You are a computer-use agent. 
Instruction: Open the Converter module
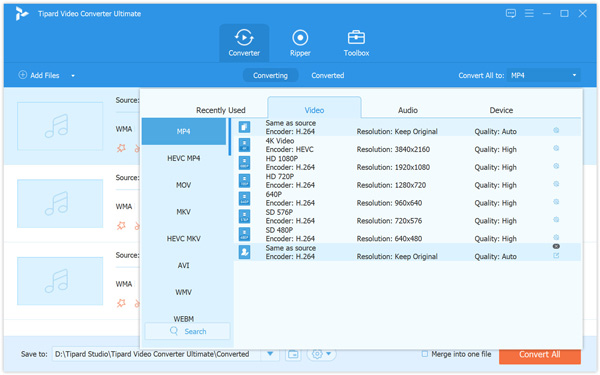[x=244, y=43]
